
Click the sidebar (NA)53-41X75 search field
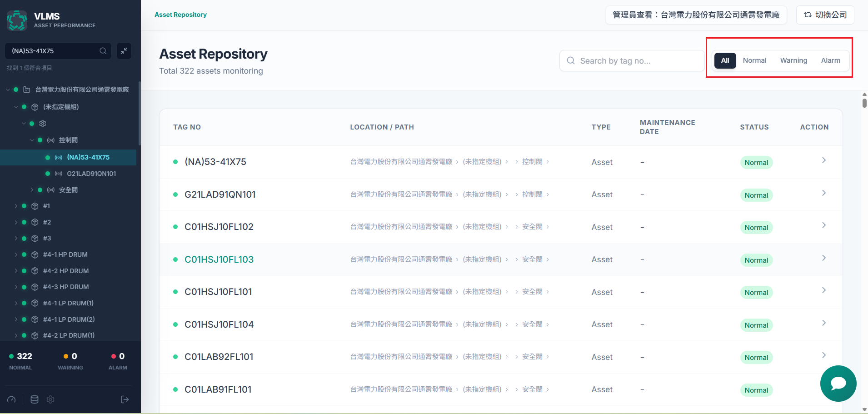[x=58, y=51]
